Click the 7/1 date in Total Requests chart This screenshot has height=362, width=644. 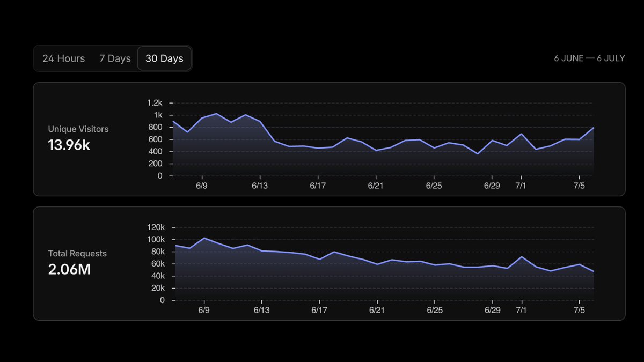point(522,310)
